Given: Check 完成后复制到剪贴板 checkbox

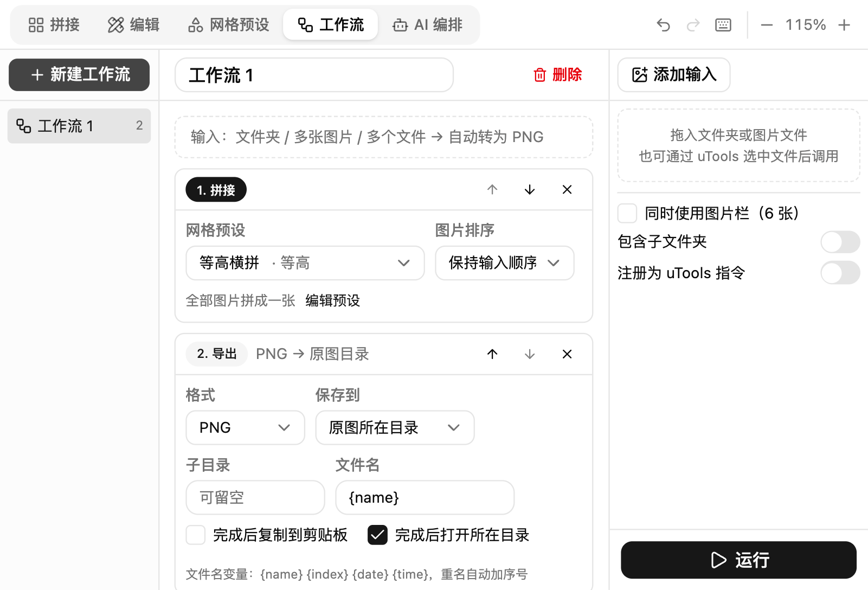Looking at the screenshot, I should tap(196, 535).
